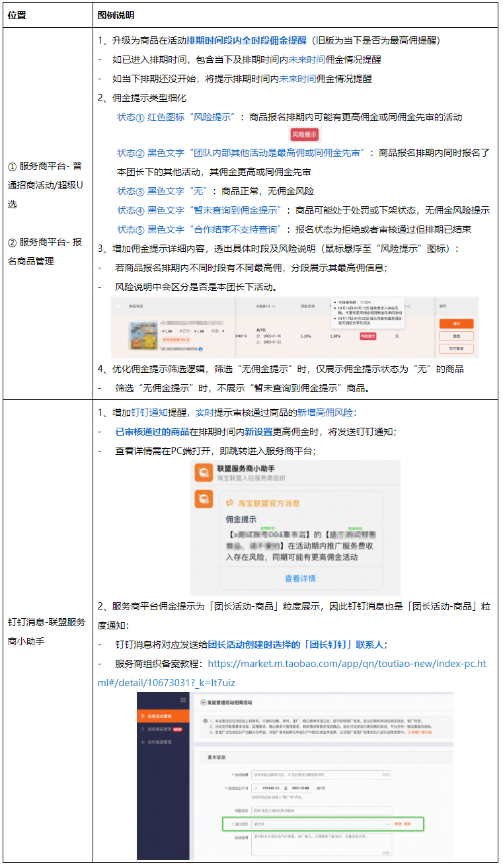Click the megaphone icon next to 淘宝联盟官方消息
Image resolution: width=503 pixels, height=868 pixels.
(230, 503)
